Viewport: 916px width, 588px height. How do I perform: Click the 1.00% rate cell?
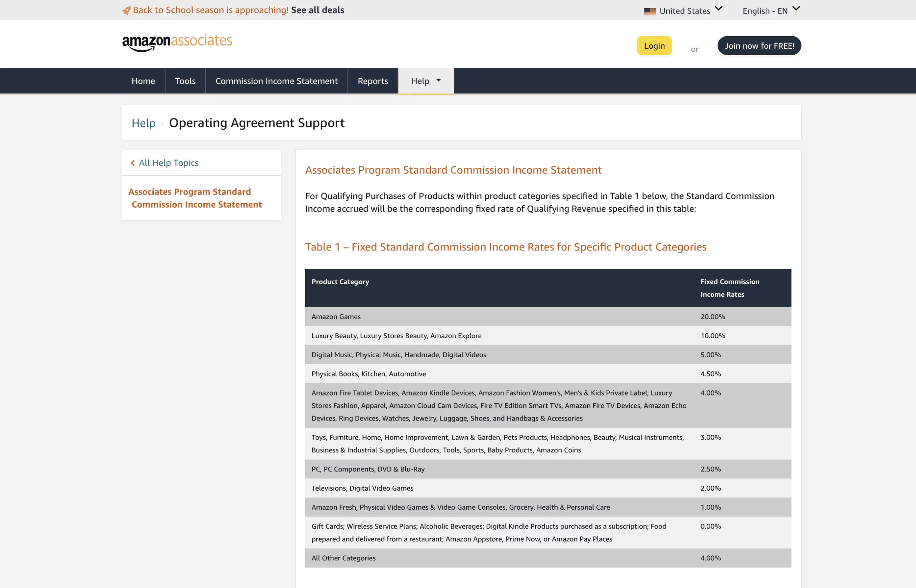[711, 507]
